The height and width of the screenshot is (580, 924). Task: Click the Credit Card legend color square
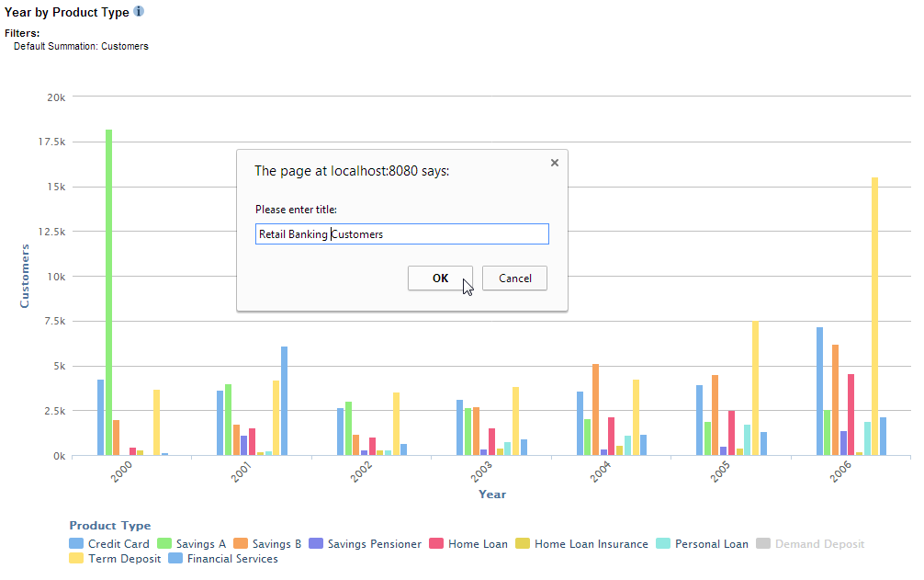point(77,543)
